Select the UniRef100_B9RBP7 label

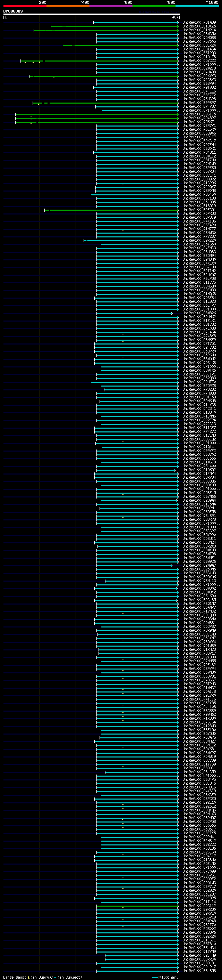(x=199, y=103)
